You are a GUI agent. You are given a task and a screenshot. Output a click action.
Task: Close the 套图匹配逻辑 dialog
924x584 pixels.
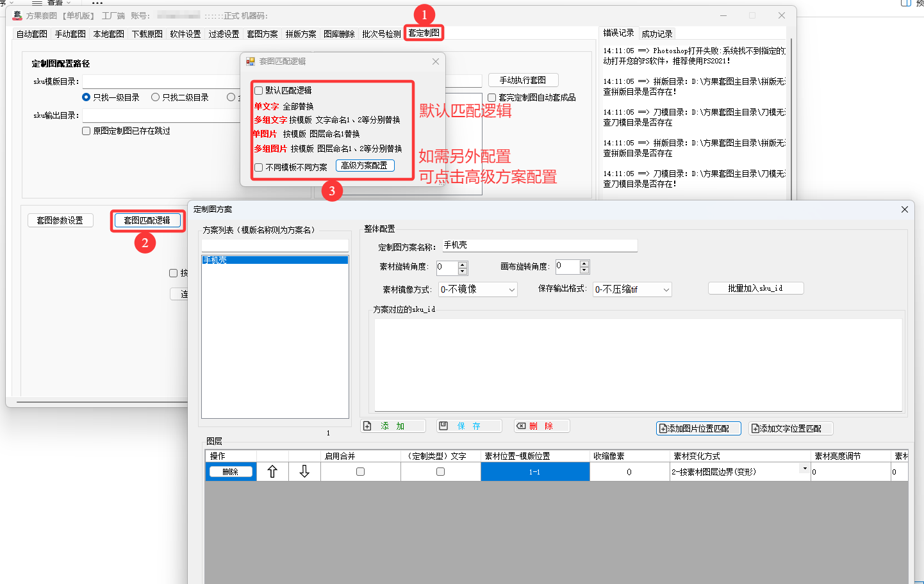[x=436, y=61]
